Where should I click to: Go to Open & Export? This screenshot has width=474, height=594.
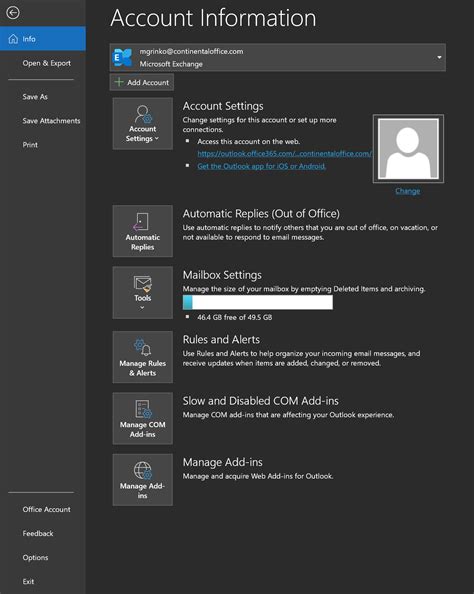pyautogui.click(x=46, y=63)
